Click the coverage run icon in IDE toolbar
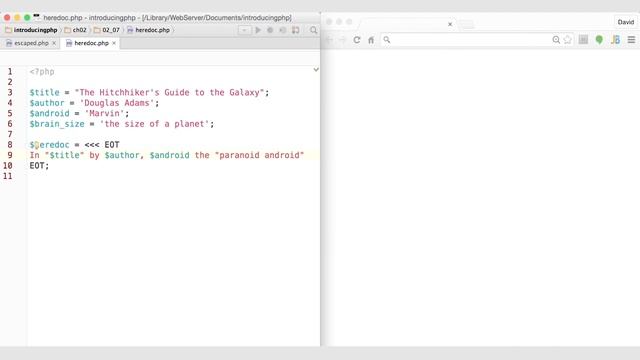Screen dimensions: 640x360 click(282, 30)
